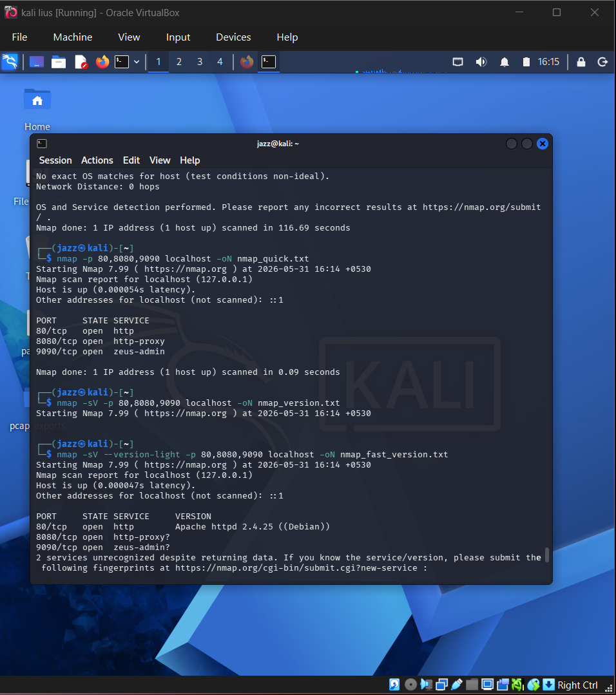This screenshot has height=695, width=616.
Task: Open the VirtualBox Machine menu
Action: (x=73, y=37)
